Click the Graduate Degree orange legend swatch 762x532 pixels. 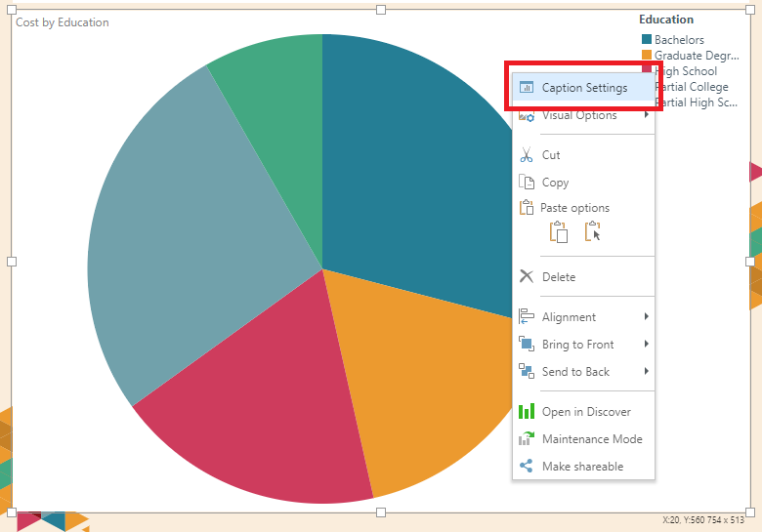coord(646,56)
